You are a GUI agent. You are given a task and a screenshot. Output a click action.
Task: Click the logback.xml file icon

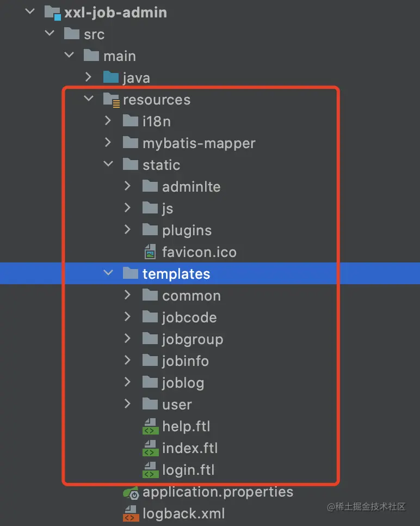(x=131, y=513)
